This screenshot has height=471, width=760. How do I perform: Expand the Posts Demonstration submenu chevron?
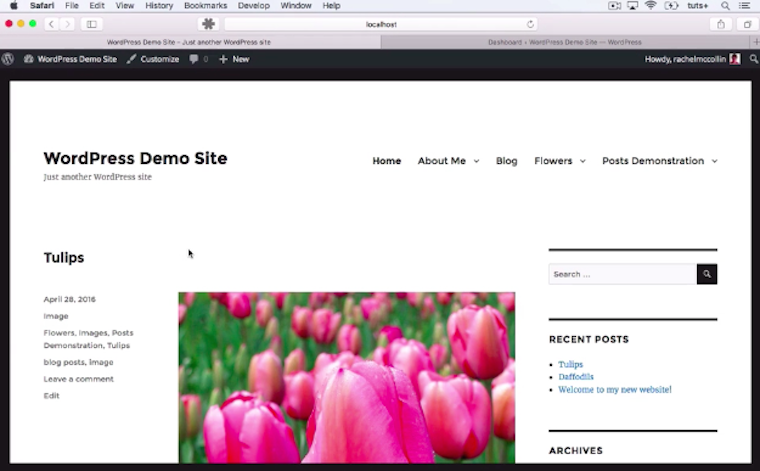pos(714,161)
